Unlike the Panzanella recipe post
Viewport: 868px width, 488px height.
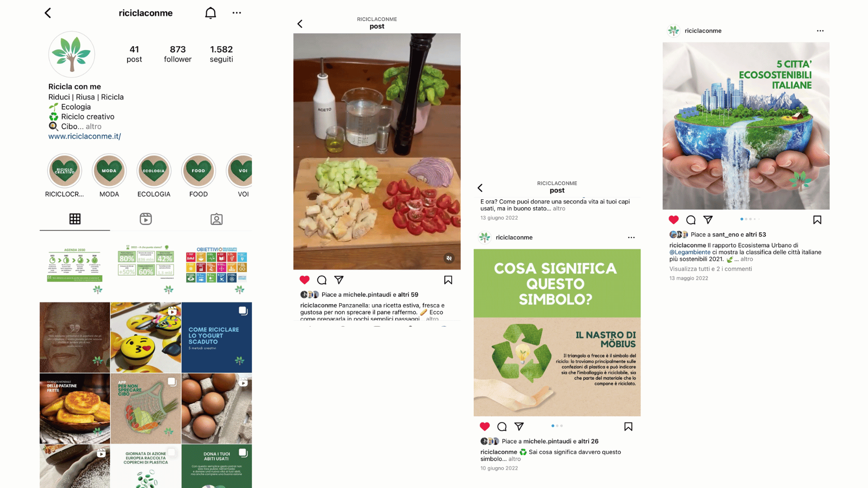pos(305,280)
